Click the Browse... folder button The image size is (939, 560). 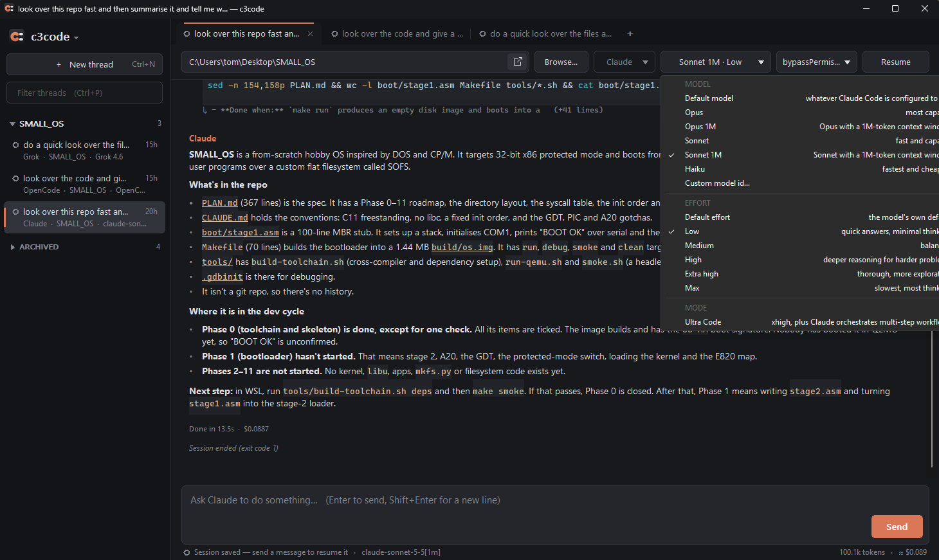pos(561,62)
